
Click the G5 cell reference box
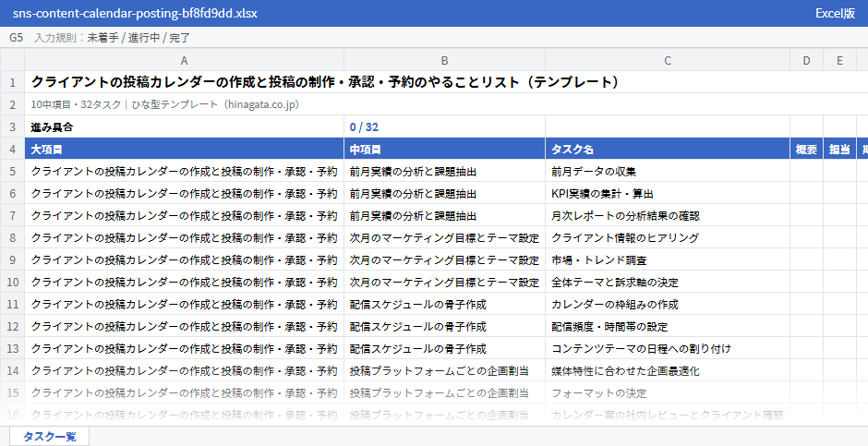tap(16, 38)
